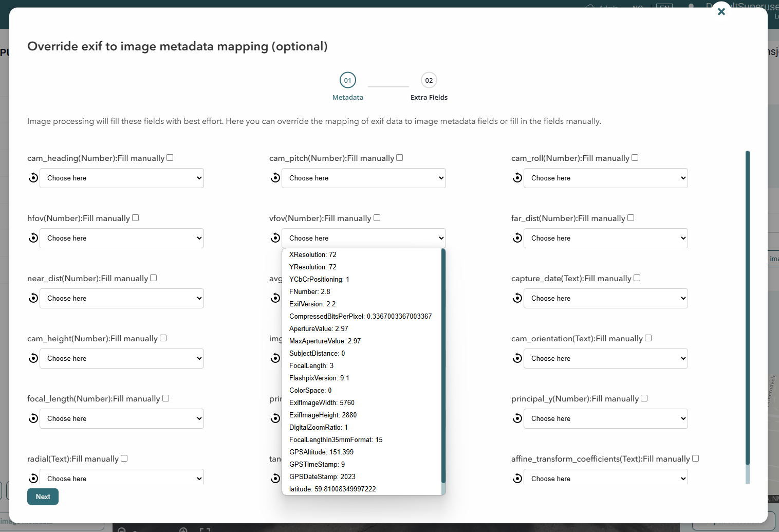The image size is (779, 532).
Task: Open the near_dist Choose here dropdown
Action: (122, 298)
